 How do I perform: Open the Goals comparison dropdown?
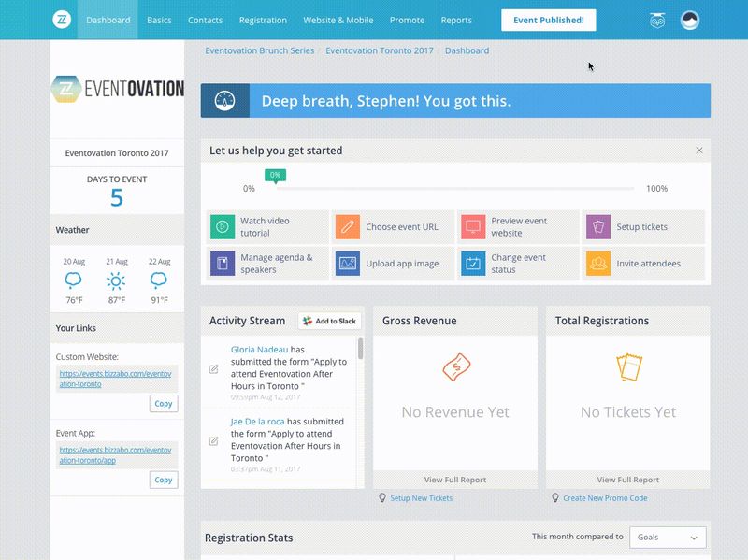668,537
